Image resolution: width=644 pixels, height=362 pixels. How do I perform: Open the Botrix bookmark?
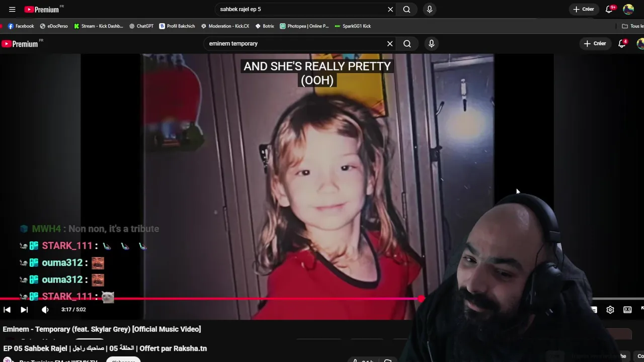click(265, 26)
